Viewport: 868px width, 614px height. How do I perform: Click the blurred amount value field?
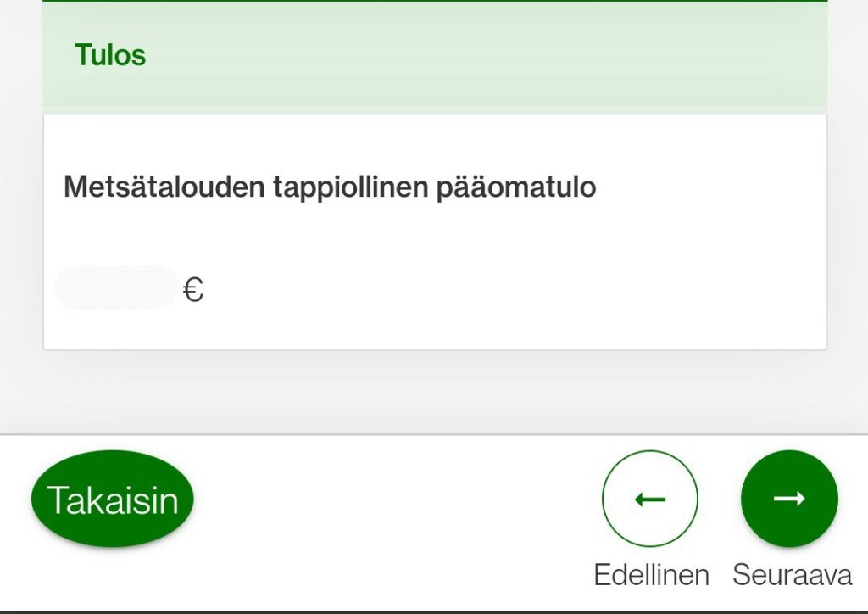[x=116, y=288]
